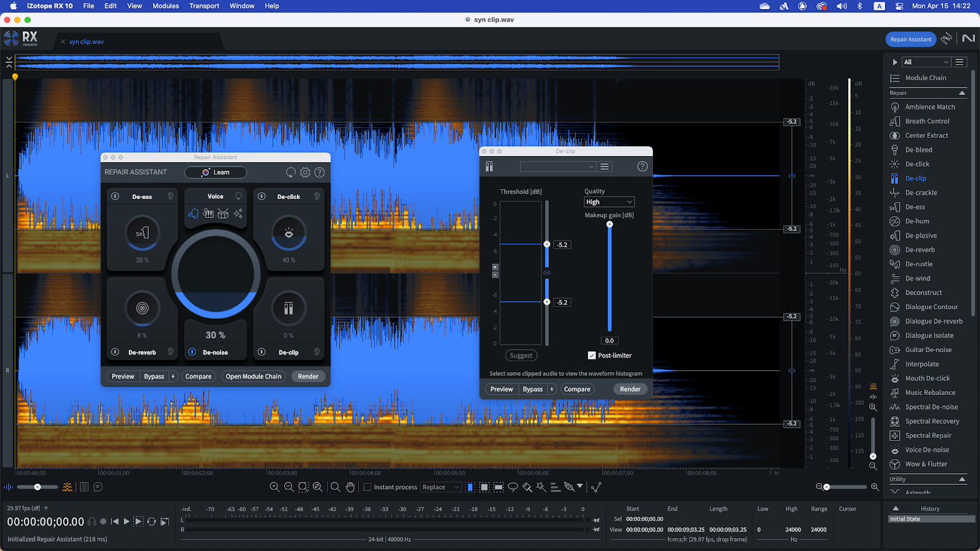The image size is (980, 551).
Task: Click the reset arrow beside Repair Assistant gear
Action: coord(291,173)
